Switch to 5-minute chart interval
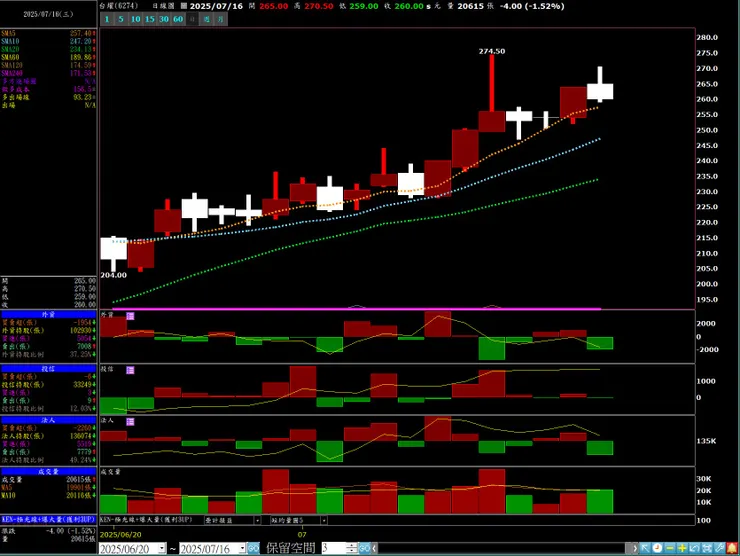This screenshot has width=740, height=556. pyautogui.click(x=121, y=19)
